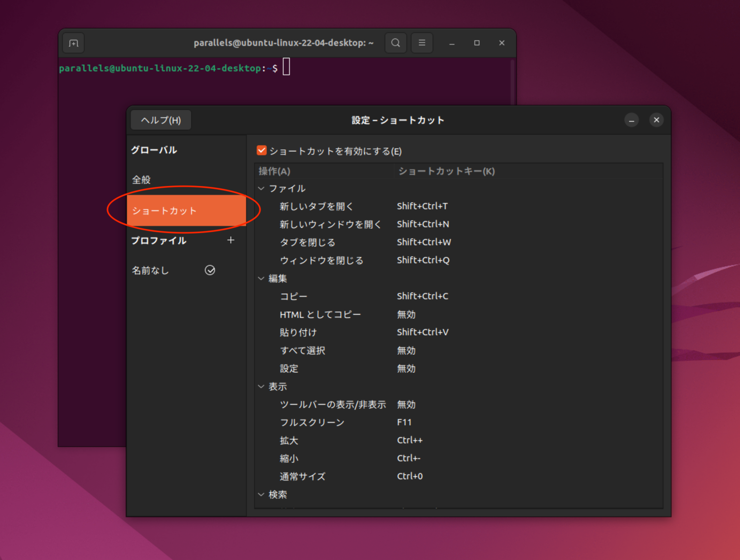Open the ヘルプ(H) button
The width and height of the screenshot is (740, 560).
161,120
